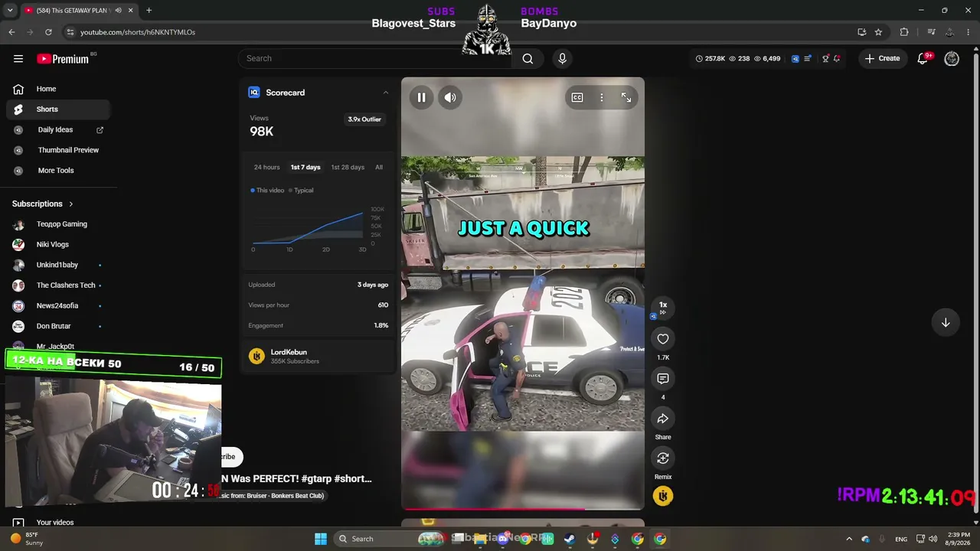Enter fullscreen for the Short
Viewport: 980px width, 551px height.
pyautogui.click(x=626, y=97)
